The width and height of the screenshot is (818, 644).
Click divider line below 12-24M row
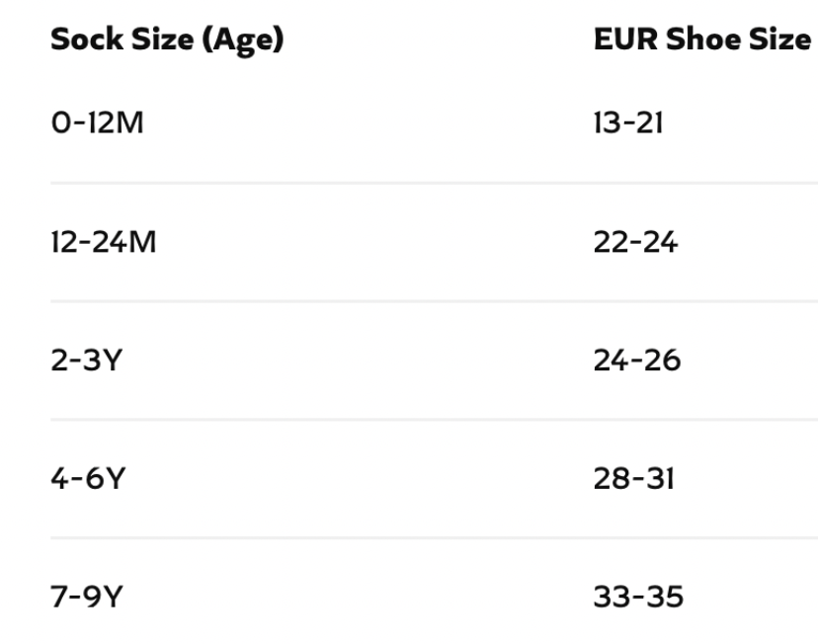(x=434, y=301)
